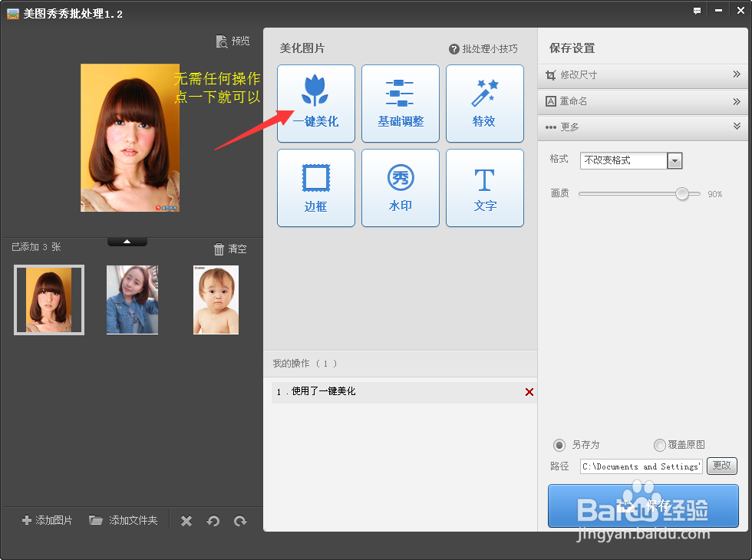Click the blue 保存 save button
Screen dimensions: 752x560
642,506
